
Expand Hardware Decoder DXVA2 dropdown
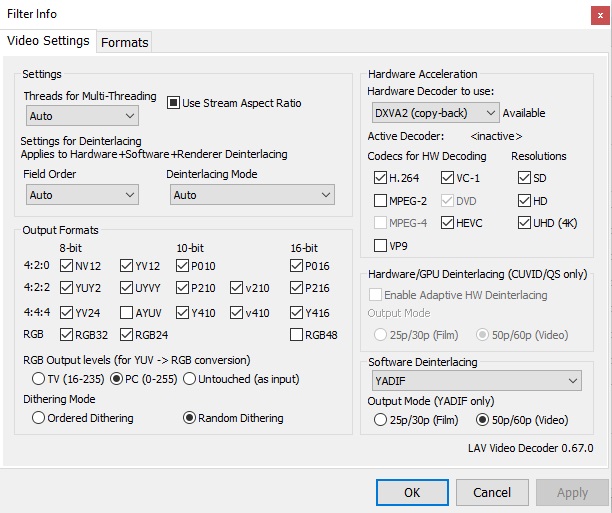click(433, 113)
